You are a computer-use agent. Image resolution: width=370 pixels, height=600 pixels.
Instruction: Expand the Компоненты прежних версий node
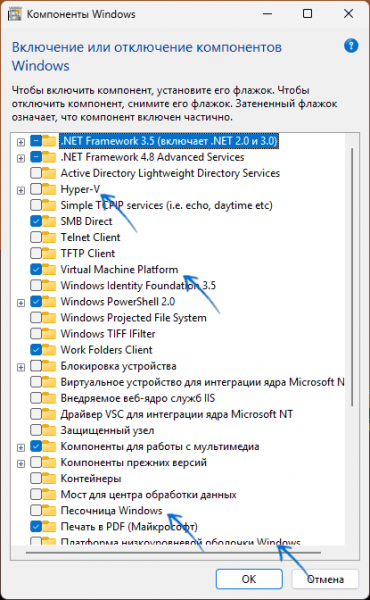coord(21,463)
